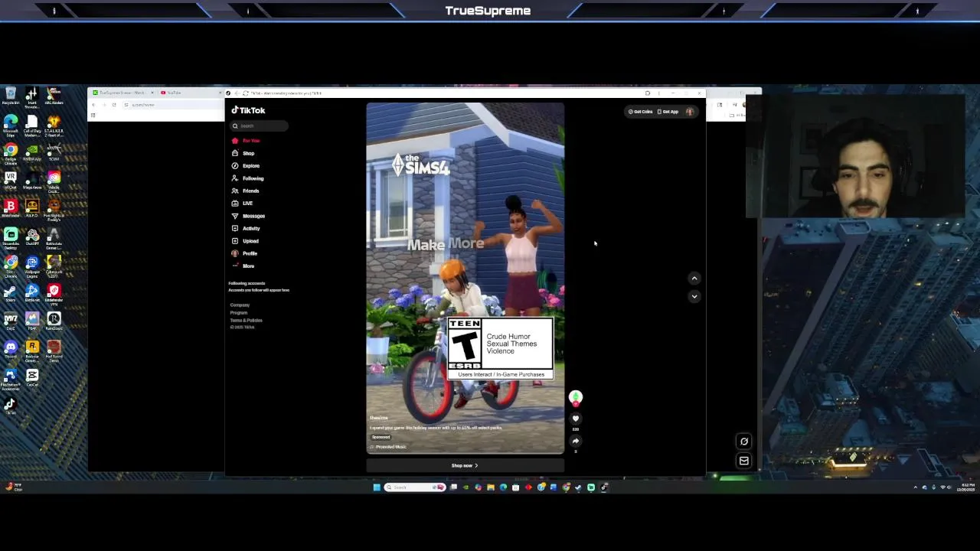Viewport: 980px width, 551px height.
Task: Click the TikTok search field
Action: coord(260,126)
